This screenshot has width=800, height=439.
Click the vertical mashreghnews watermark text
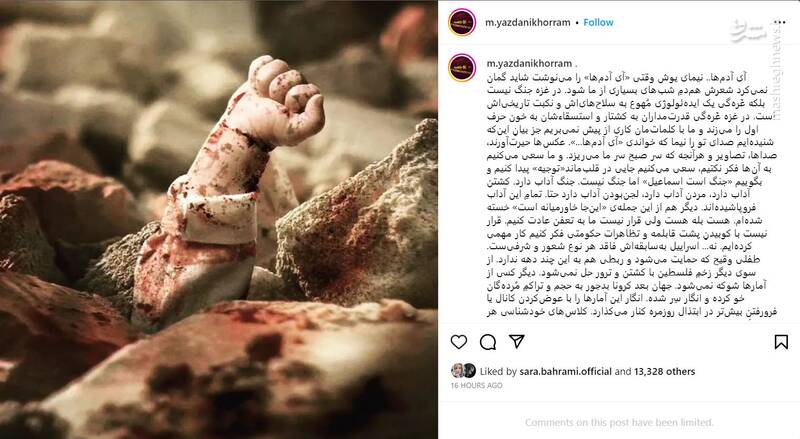776,71
